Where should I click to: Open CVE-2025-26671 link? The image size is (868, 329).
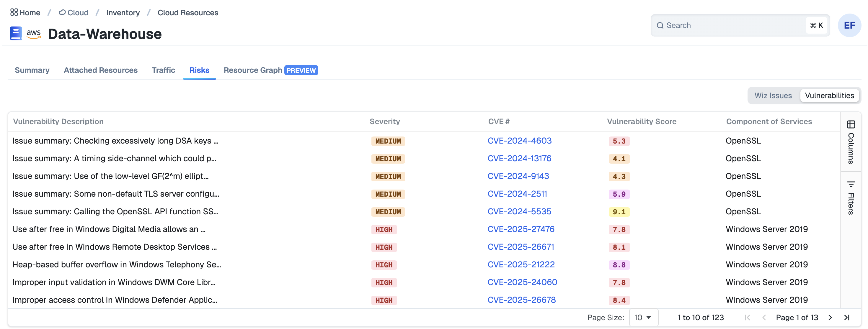(521, 246)
